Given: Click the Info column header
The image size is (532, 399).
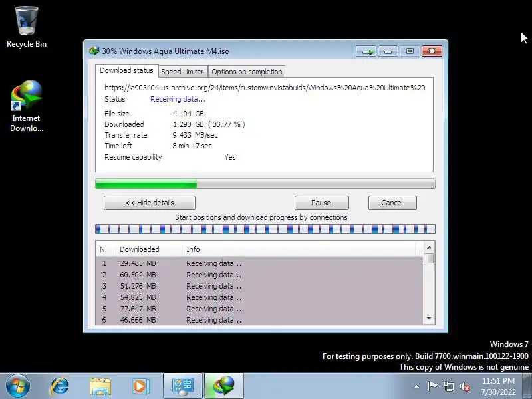Looking at the screenshot, I should (x=299, y=249).
